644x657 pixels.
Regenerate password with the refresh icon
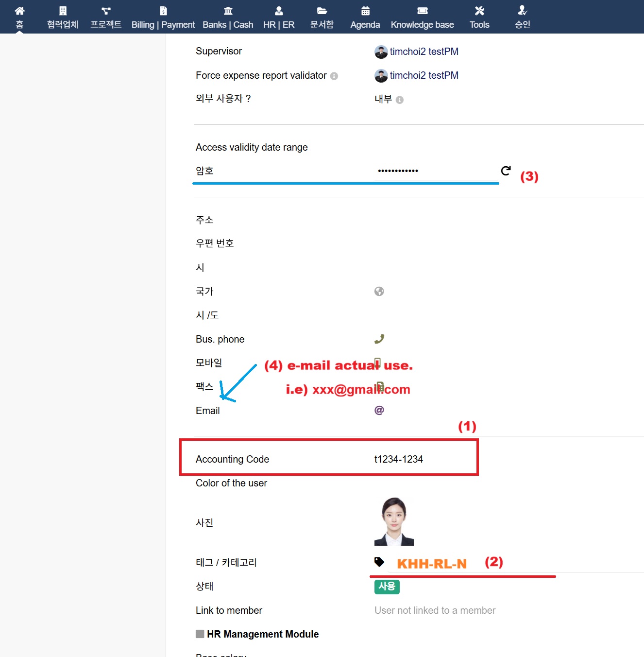506,171
